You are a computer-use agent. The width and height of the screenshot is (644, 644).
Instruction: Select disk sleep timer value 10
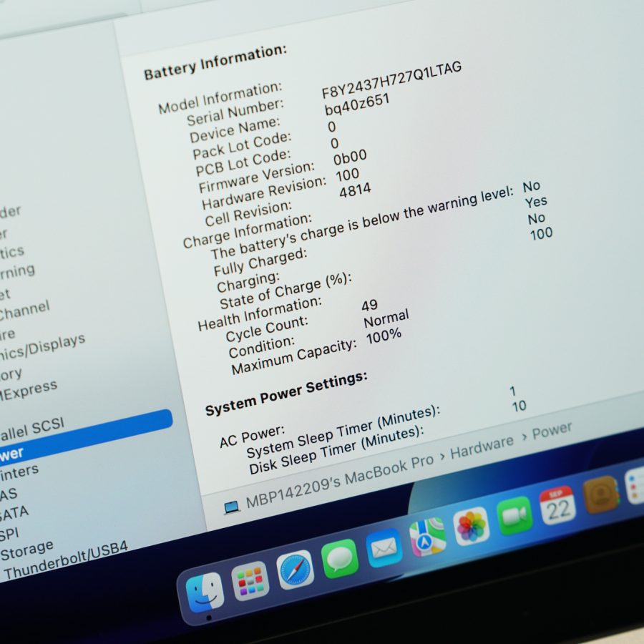coord(519,406)
